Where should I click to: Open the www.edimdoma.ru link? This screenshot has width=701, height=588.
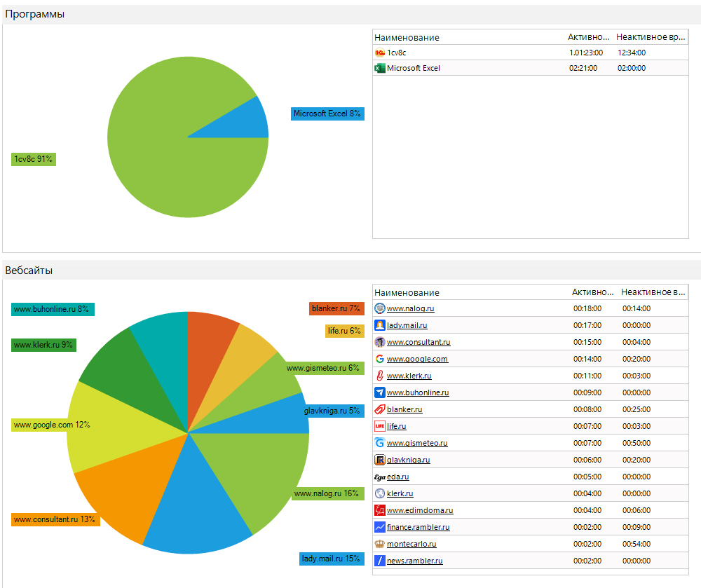pos(420,510)
